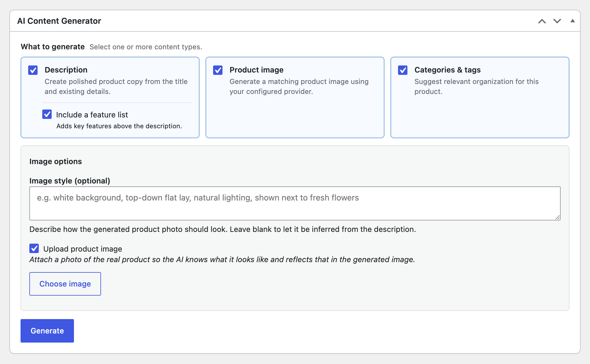This screenshot has height=364, width=590.
Task: Click the Include a feature list label
Action: pyautogui.click(x=92, y=115)
